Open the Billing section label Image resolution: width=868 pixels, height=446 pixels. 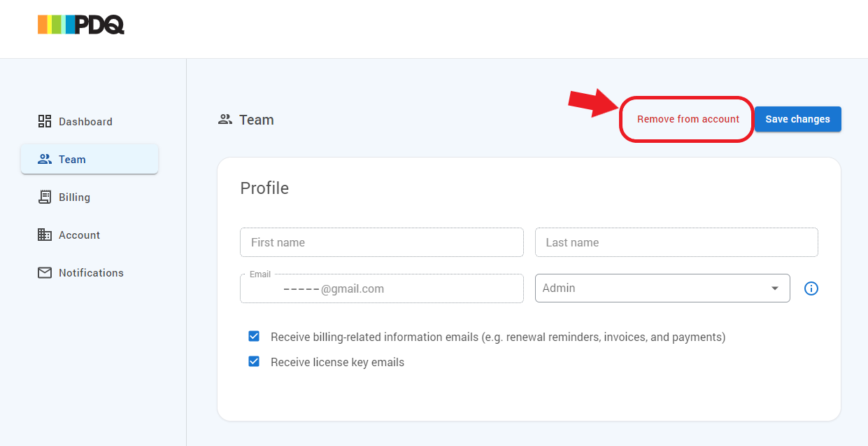pos(74,197)
